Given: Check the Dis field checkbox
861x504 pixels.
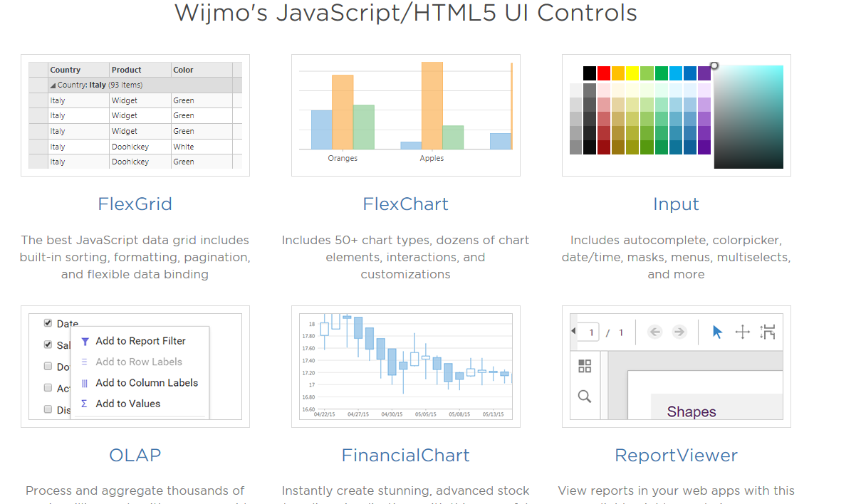Looking at the screenshot, I should point(48,409).
